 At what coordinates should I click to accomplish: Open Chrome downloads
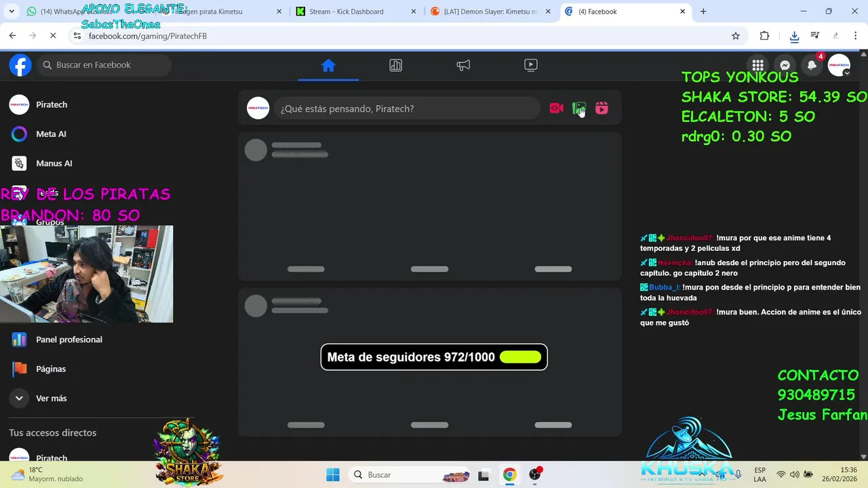point(794,36)
